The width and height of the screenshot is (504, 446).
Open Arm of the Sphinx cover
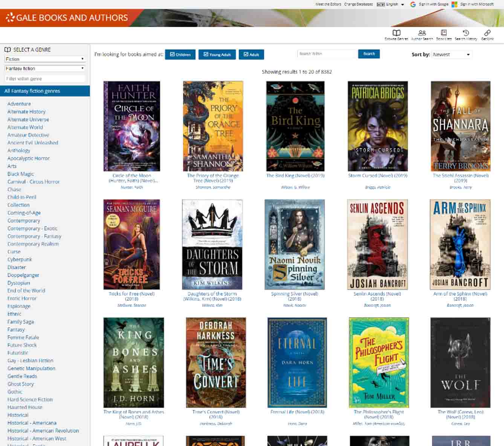(460, 244)
